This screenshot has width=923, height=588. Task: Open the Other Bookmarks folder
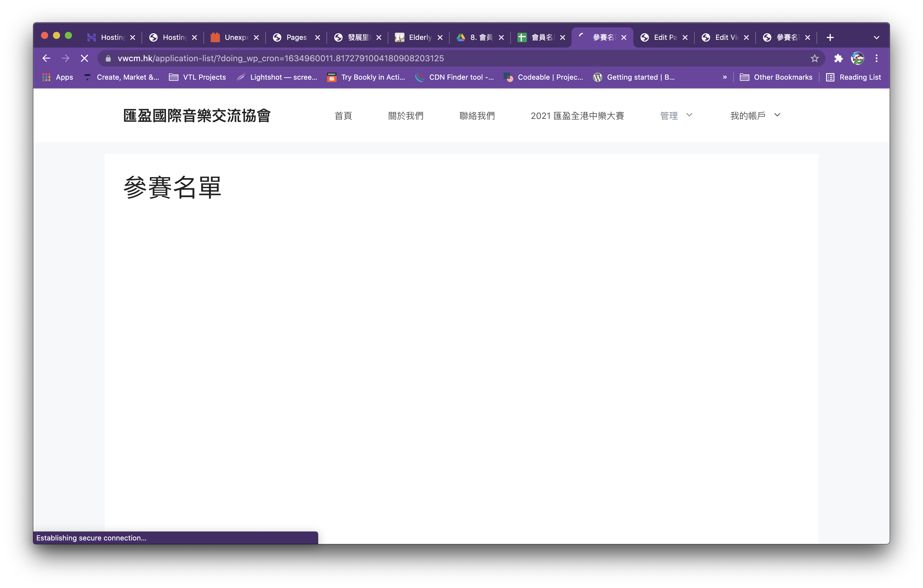point(776,77)
